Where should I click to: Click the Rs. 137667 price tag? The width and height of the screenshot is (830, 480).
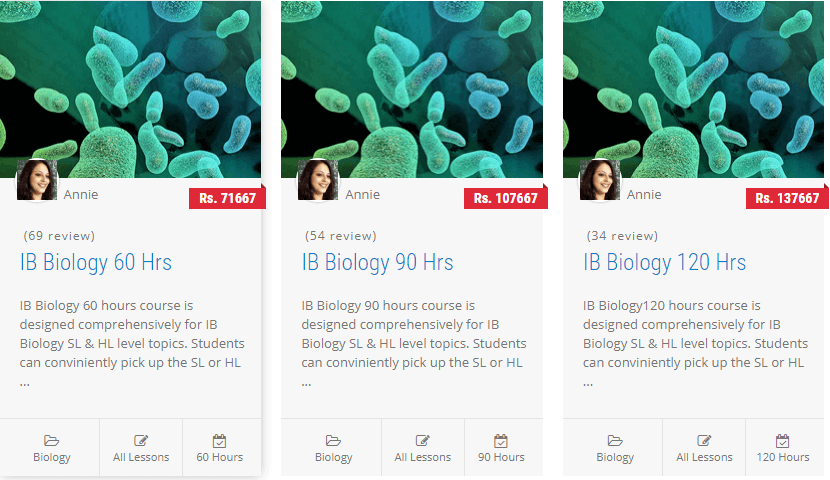[787, 198]
